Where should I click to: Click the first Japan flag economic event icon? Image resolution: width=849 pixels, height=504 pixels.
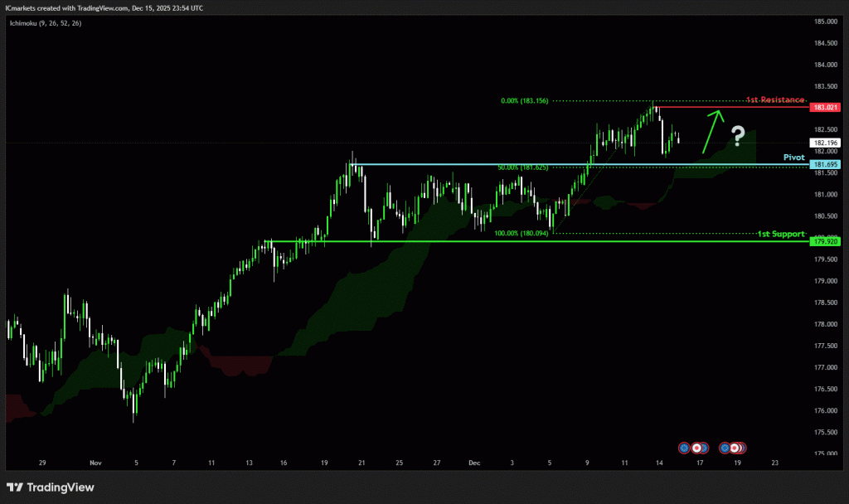pos(697,447)
